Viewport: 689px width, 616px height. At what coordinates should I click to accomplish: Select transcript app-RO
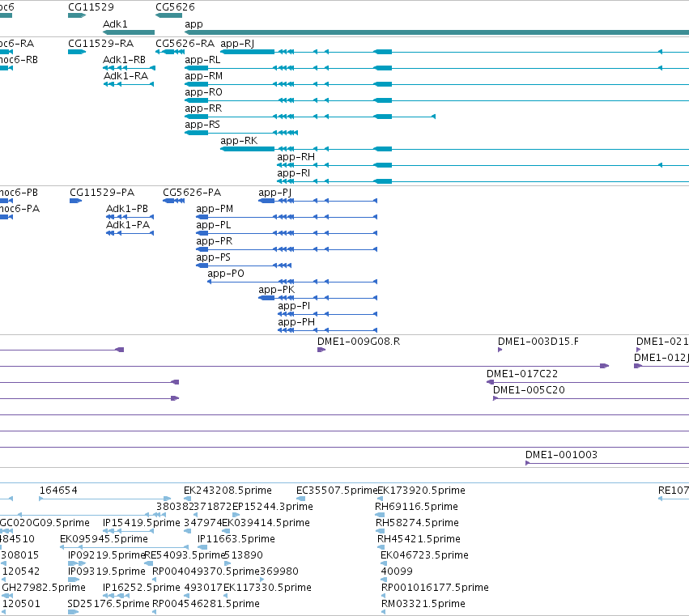point(203,92)
